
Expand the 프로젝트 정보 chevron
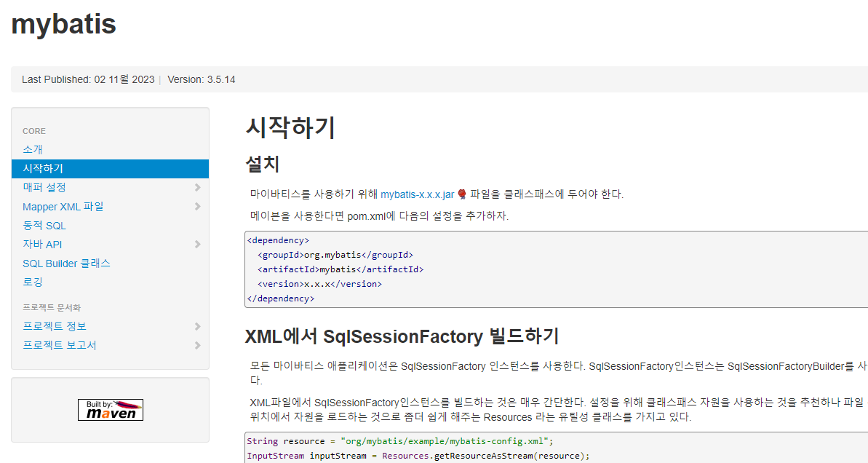click(x=198, y=327)
